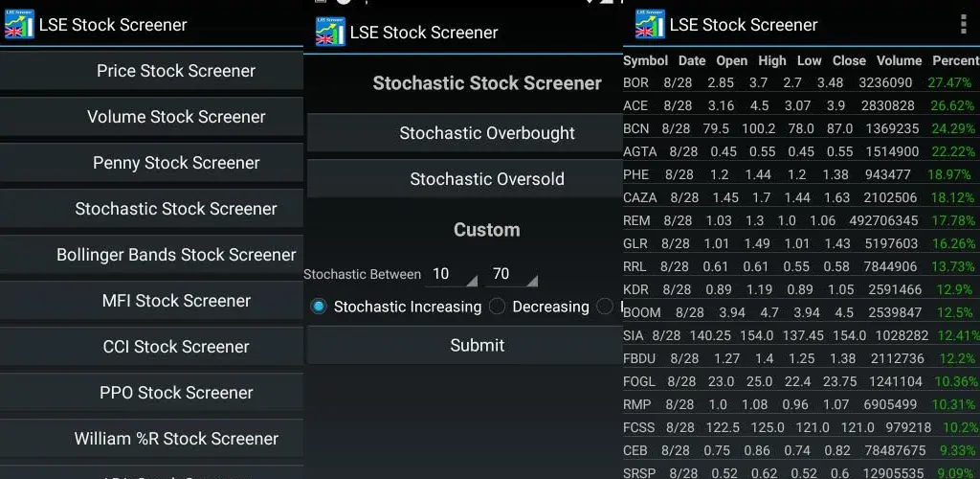Image resolution: width=980 pixels, height=479 pixels.
Task: Select the CAZA stock symbol
Action: pos(640,197)
